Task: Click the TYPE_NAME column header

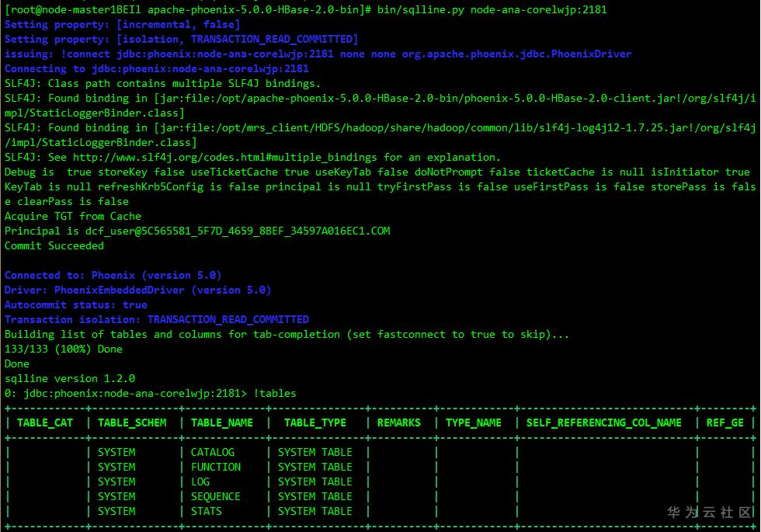Action: click(x=474, y=422)
